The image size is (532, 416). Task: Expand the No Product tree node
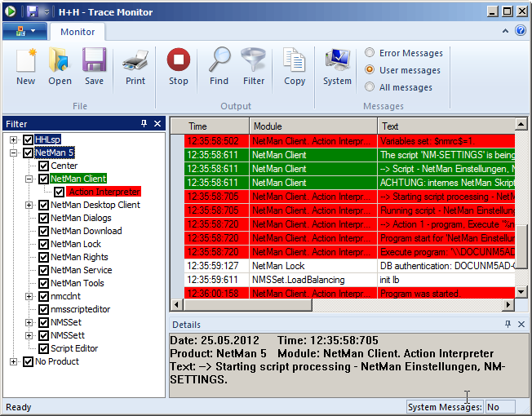tap(14, 361)
